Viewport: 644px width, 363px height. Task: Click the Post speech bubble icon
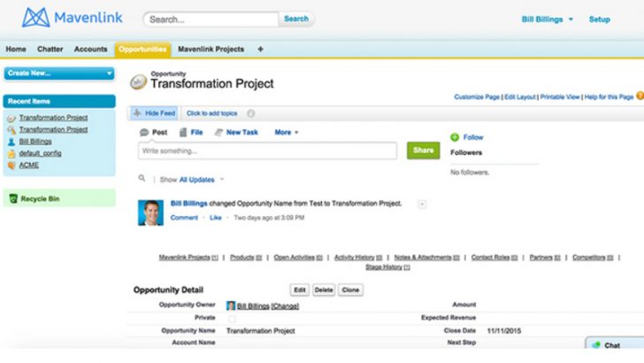[x=143, y=133]
